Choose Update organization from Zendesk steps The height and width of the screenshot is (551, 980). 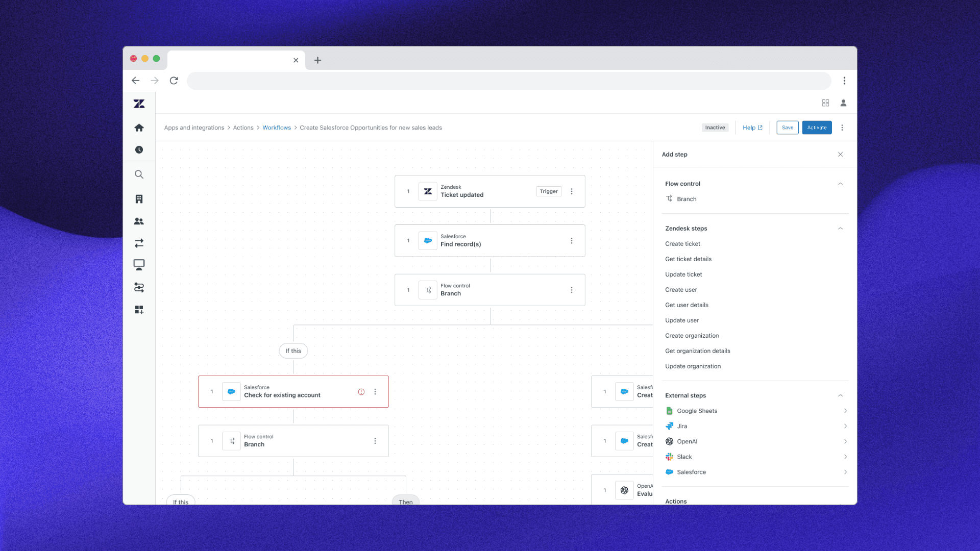tap(693, 366)
